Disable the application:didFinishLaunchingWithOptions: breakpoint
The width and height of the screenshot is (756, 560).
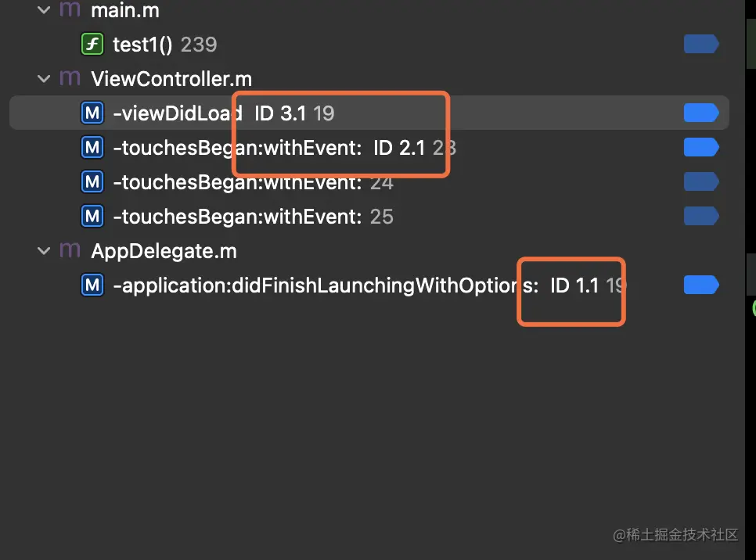click(x=701, y=285)
